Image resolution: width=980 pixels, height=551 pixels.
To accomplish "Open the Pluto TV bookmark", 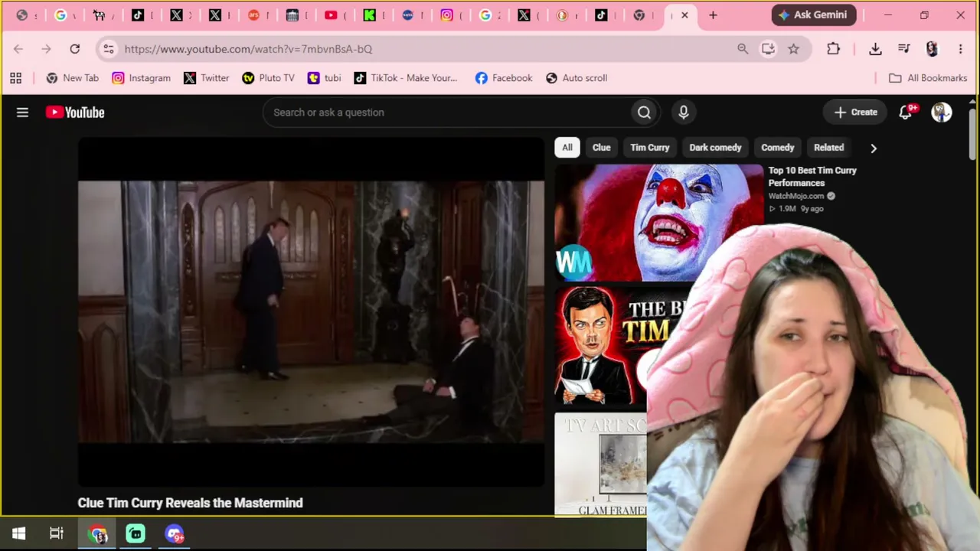I will pyautogui.click(x=268, y=78).
